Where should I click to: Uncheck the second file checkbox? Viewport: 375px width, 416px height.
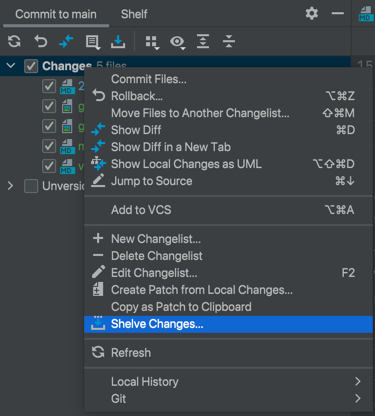pyautogui.click(x=49, y=106)
